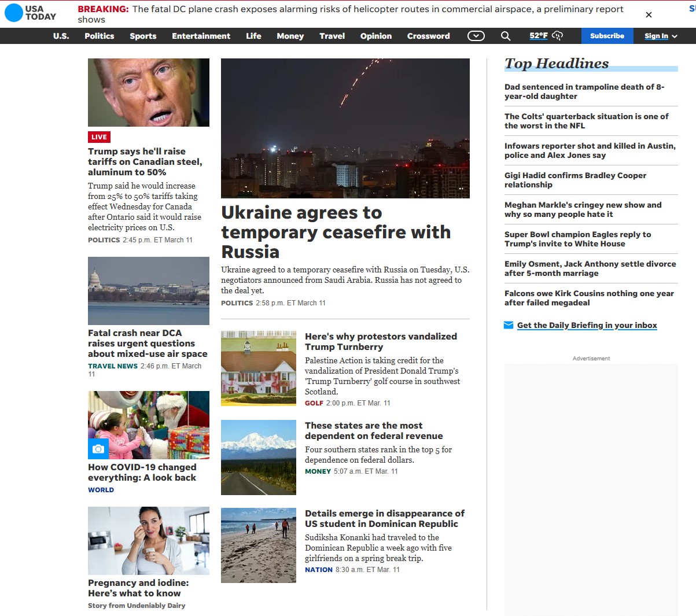Select the Life section
696x616 pixels.
(253, 36)
